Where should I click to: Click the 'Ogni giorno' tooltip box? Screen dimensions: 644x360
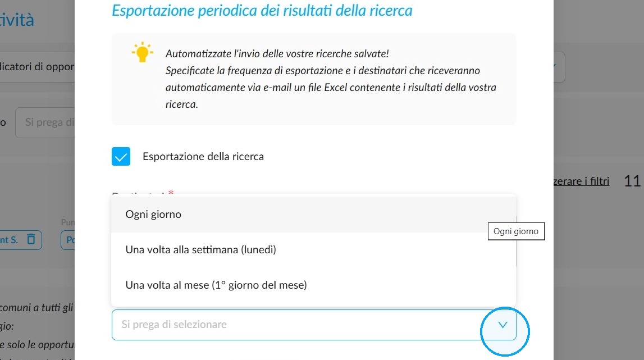pos(516,231)
